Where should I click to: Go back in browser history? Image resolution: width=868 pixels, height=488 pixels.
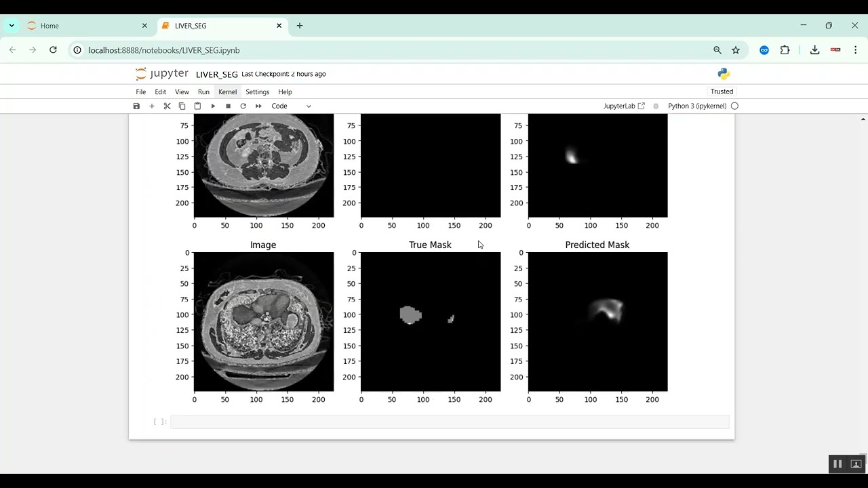coord(12,50)
